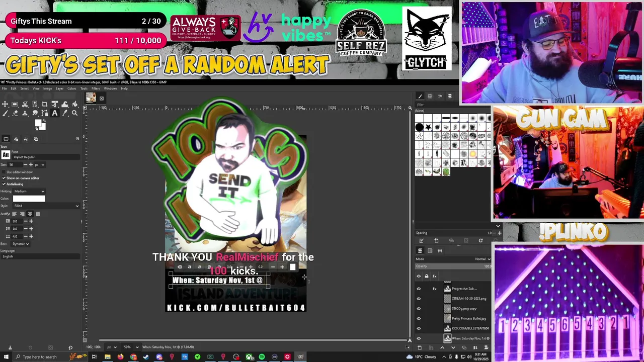The height and width of the screenshot is (362, 644).
Task: Select the Color Picker tool
Action: pos(65,113)
